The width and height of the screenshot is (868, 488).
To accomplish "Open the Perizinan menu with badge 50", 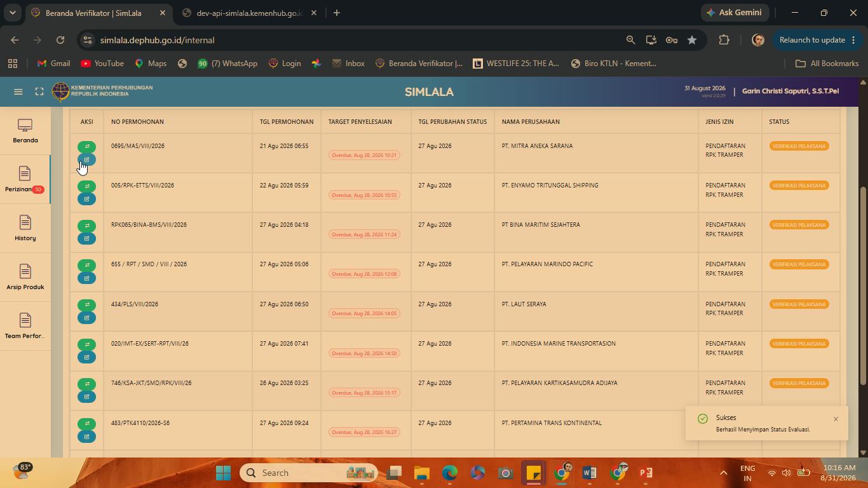I will coord(25,180).
